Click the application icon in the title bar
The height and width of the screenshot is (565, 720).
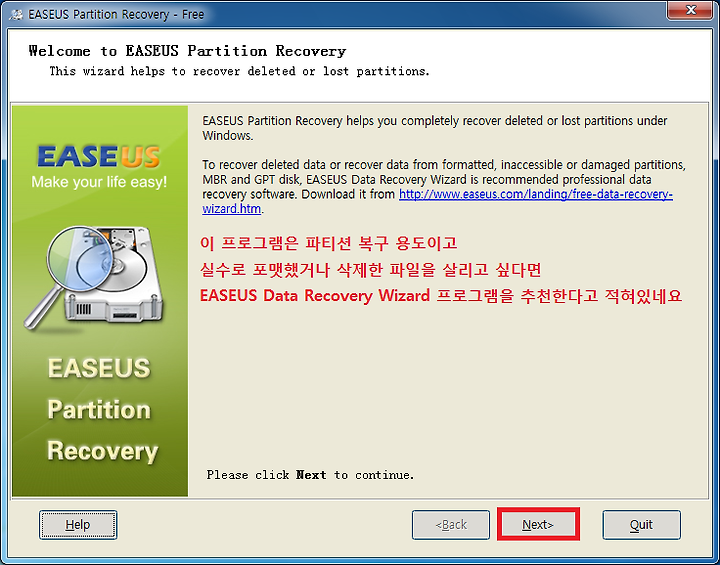pyautogui.click(x=16, y=15)
